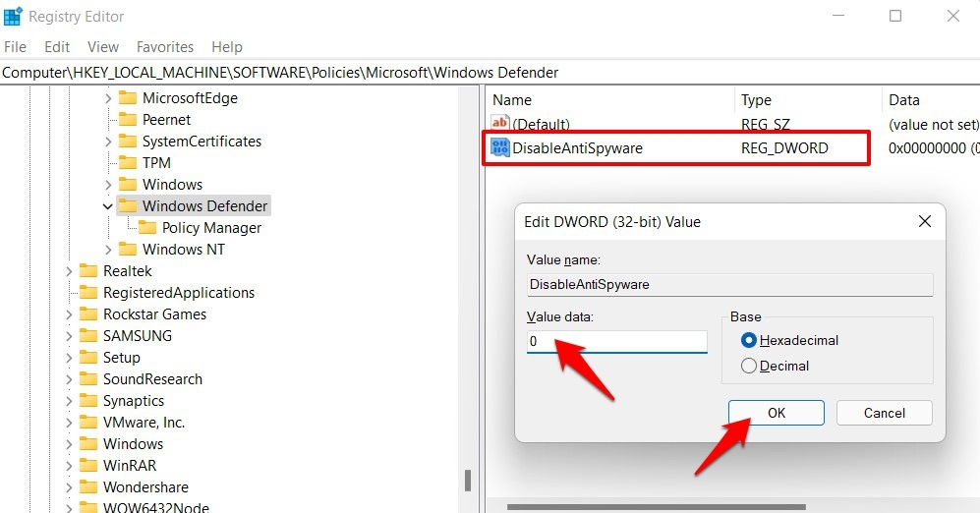The height and width of the screenshot is (513, 980).
Task: Cancel the Edit DWORD dialog
Action: click(884, 413)
